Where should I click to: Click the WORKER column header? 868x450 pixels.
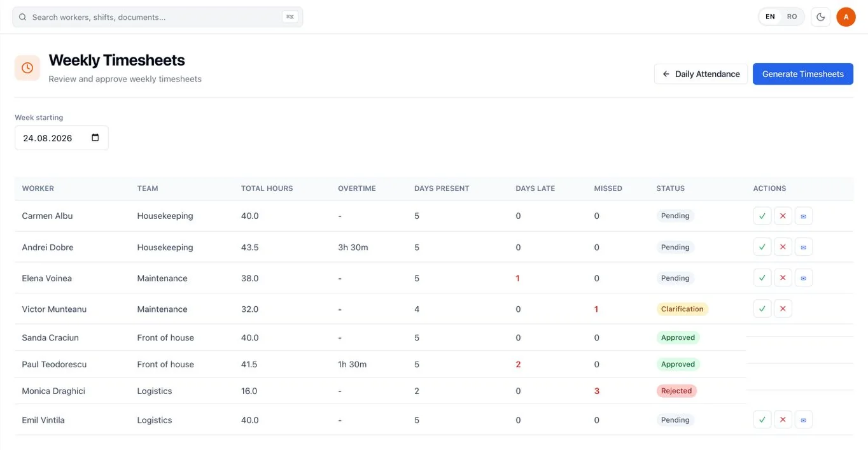[x=38, y=188]
